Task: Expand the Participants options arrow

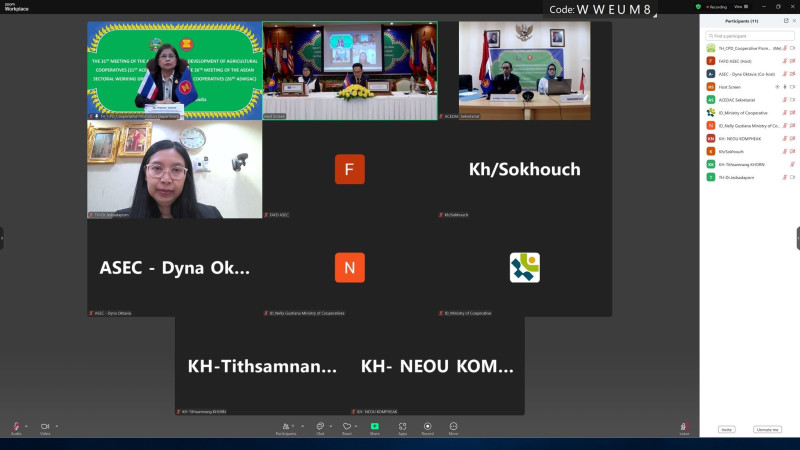Action: click(303, 426)
